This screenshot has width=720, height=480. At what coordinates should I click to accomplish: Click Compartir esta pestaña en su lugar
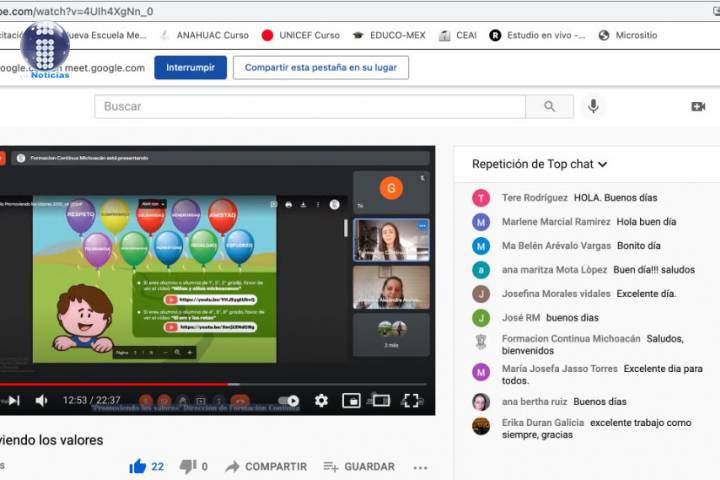point(320,67)
